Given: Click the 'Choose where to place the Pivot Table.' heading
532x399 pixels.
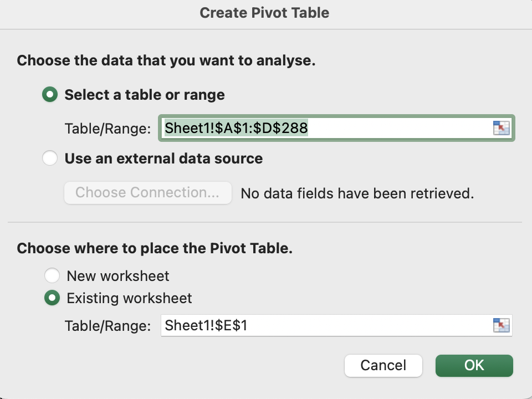Looking at the screenshot, I should pyautogui.click(x=155, y=248).
